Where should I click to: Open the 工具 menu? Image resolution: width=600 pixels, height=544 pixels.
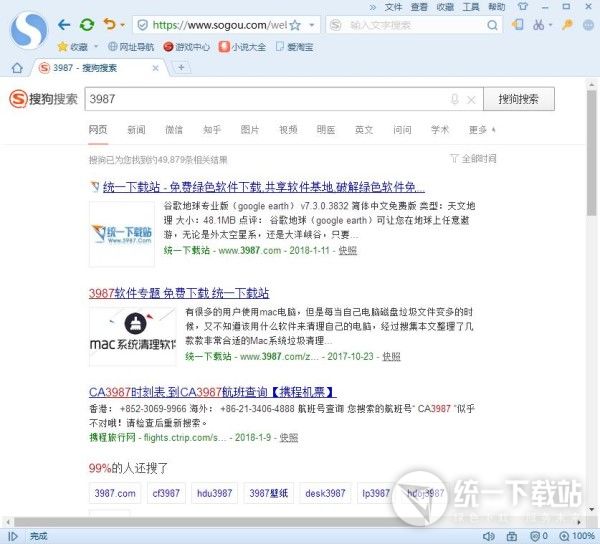tap(471, 7)
